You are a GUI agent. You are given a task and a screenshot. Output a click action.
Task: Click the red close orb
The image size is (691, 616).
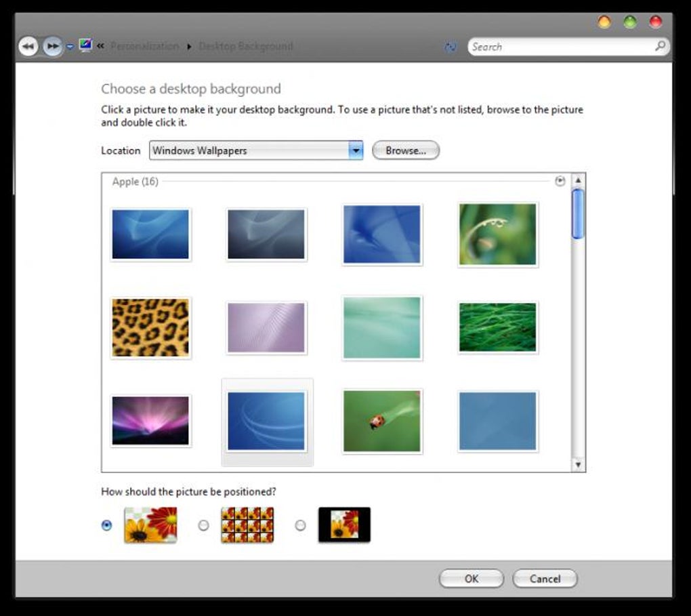[x=656, y=22]
